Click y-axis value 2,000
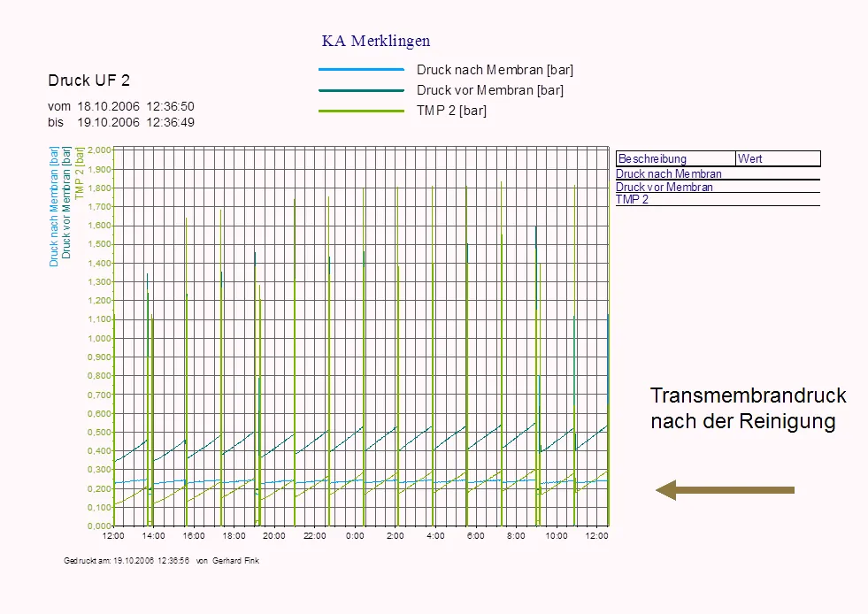Image resolution: width=868 pixels, height=614 pixels. pos(100,150)
